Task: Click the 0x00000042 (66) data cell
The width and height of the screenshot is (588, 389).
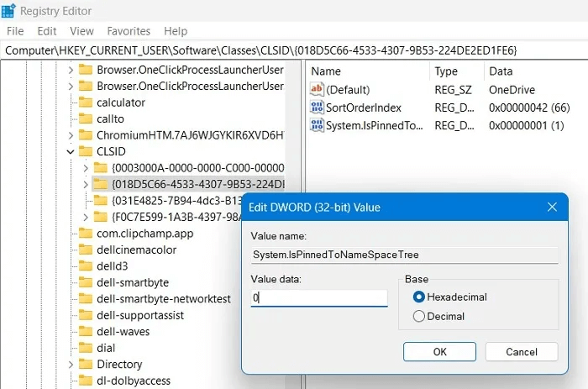Action: tap(529, 108)
